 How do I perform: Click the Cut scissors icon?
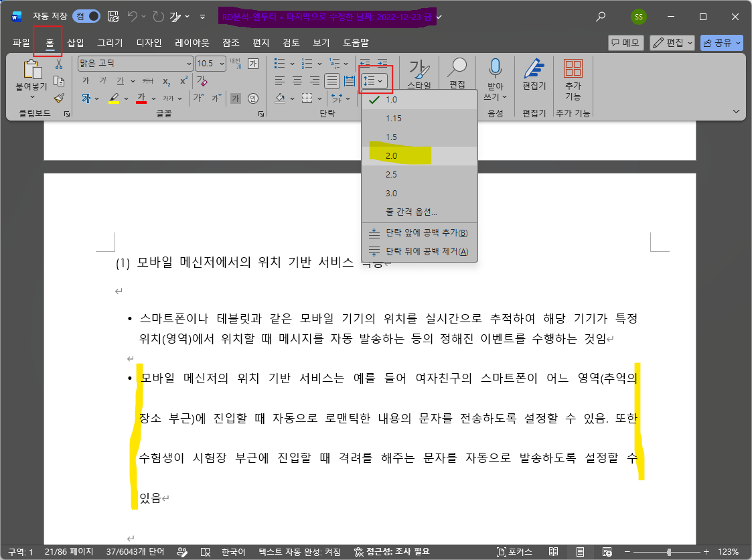[x=58, y=64]
